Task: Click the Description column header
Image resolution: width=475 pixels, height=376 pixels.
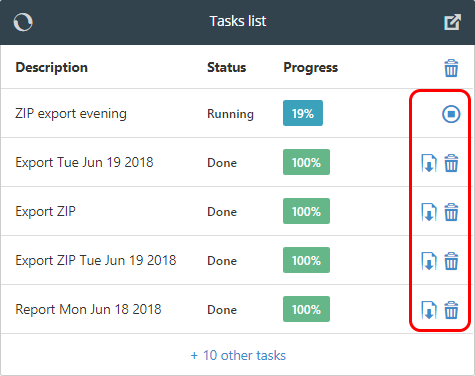Action: click(x=52, y=67)
